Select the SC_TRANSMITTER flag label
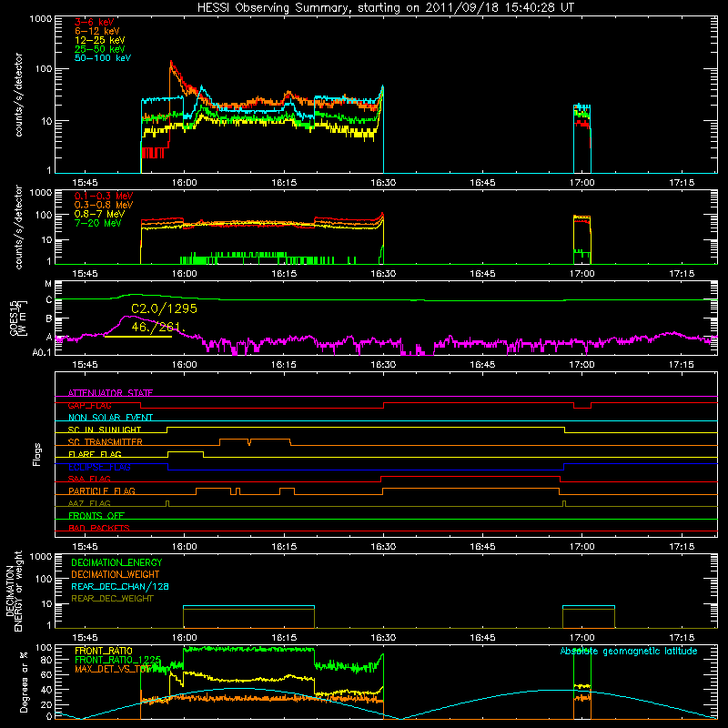728x728 pixels. pos(106,442)
